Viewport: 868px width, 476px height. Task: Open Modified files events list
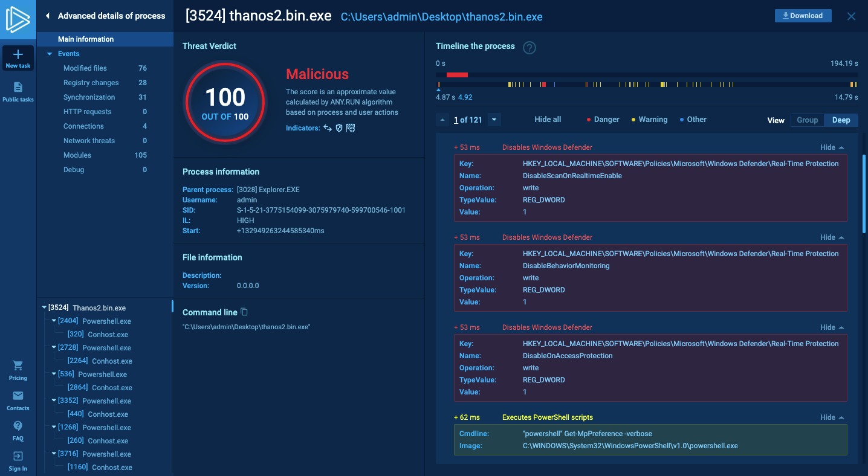point(105,68)
